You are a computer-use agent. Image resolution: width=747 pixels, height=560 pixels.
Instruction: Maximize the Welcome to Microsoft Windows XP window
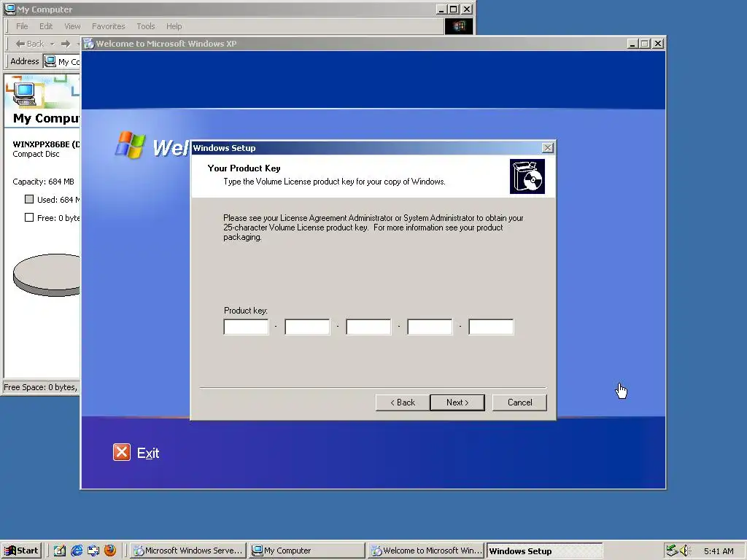(645, 44)
